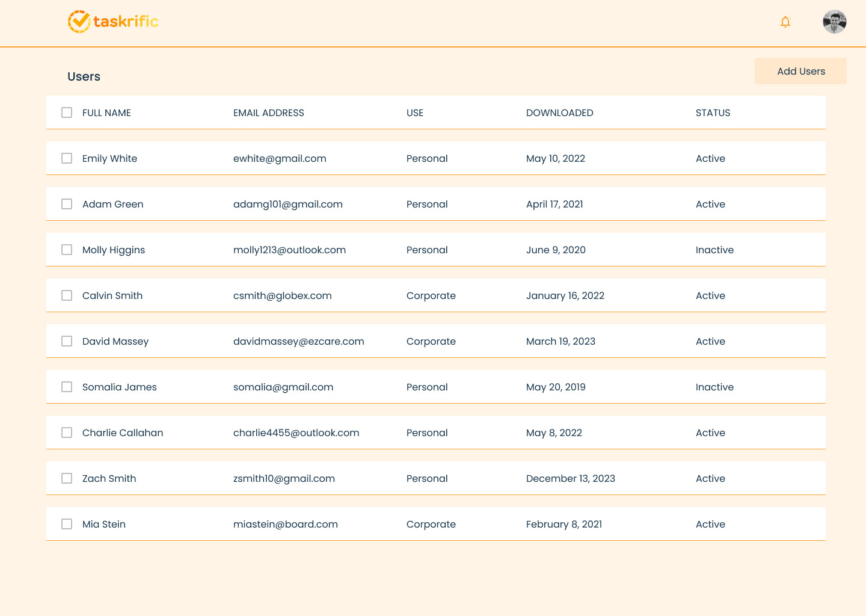Open email davidmassey@ezcare.com
This screenshot has width=866, height=616.
coord(299,341)
